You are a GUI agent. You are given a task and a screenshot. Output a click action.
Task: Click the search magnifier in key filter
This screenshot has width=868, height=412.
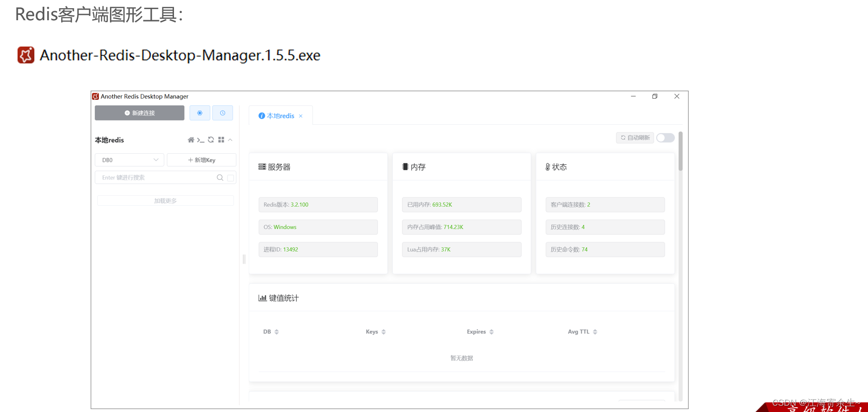pyautogui.click(x=220, y=177)
